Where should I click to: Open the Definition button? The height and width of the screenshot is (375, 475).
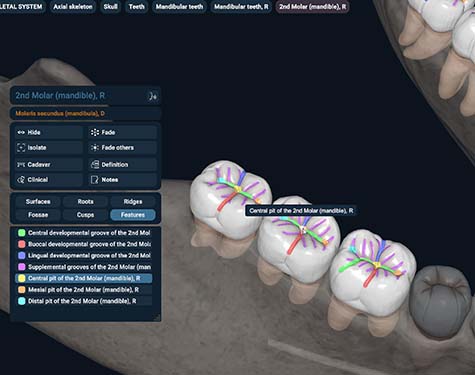pyautogui.click(x=123, y=164)
